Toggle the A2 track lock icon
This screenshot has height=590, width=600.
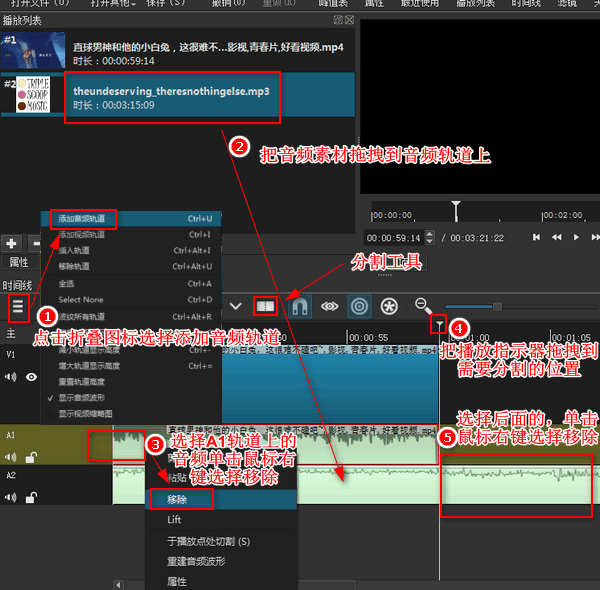pos(31,497)
